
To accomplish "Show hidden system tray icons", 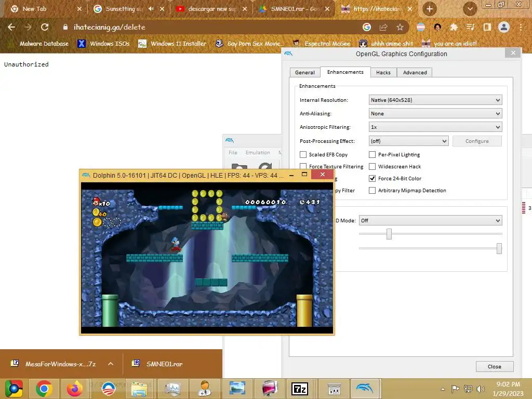I will coord(443,389).
